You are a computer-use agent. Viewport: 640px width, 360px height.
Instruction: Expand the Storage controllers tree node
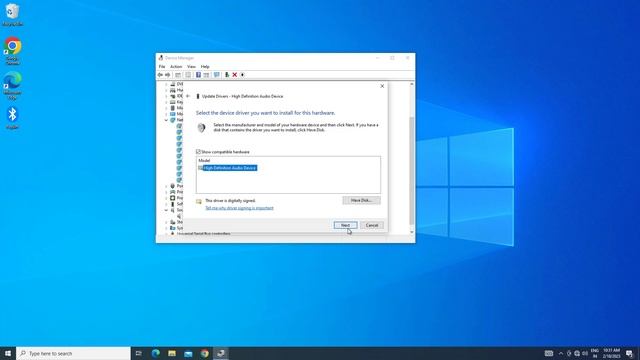pyautogui.click(x=166, y=222)
